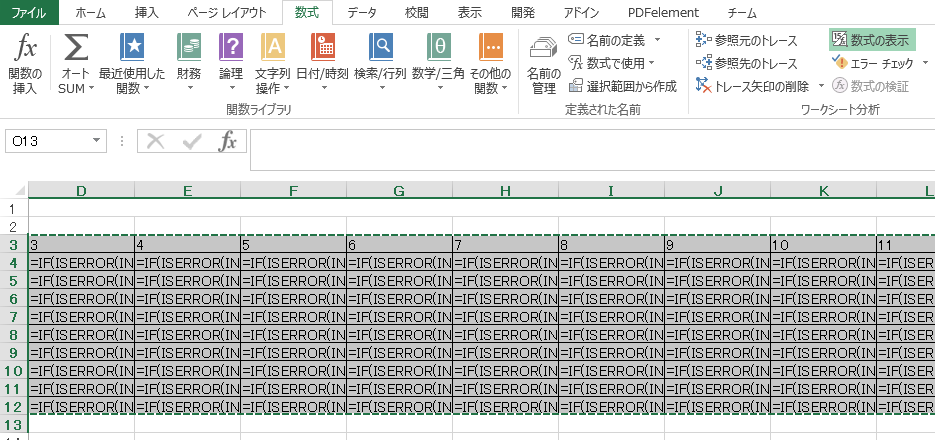935x440 pixels.
Task: Expand the 名前の定義 dropdown arrow
Action: pos(657,40)
